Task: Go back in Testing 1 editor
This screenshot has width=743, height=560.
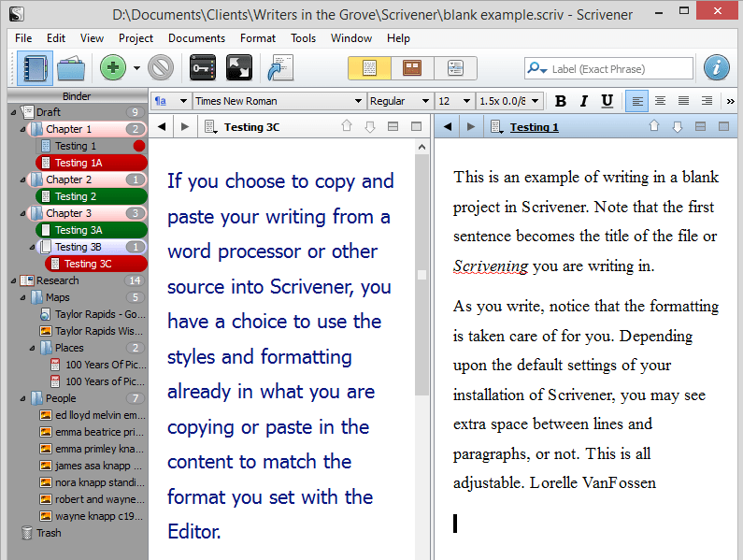Action: (448, 126)
